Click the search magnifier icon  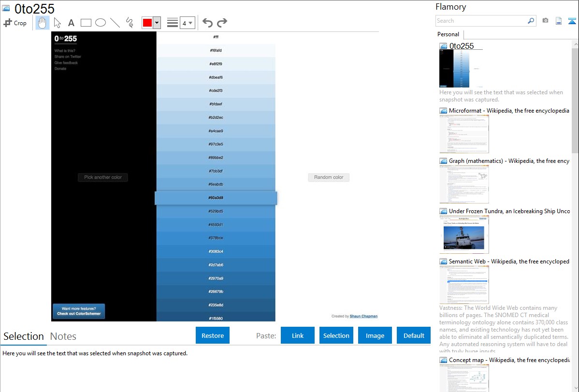531,21
